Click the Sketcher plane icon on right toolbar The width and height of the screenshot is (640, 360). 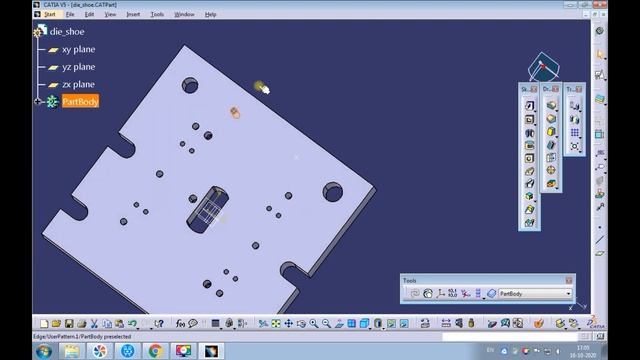click(x=599, y=75)
